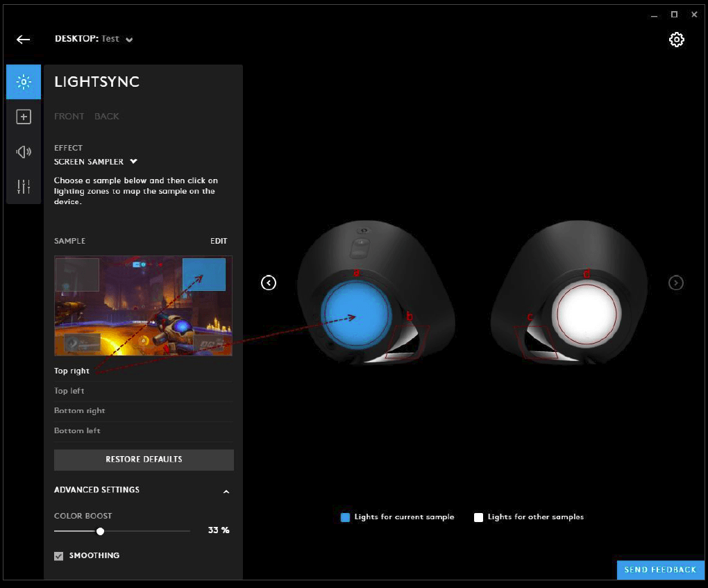Select the add profile icon in sidebar
Screen dimensions: 708x588
coord(24,117)
